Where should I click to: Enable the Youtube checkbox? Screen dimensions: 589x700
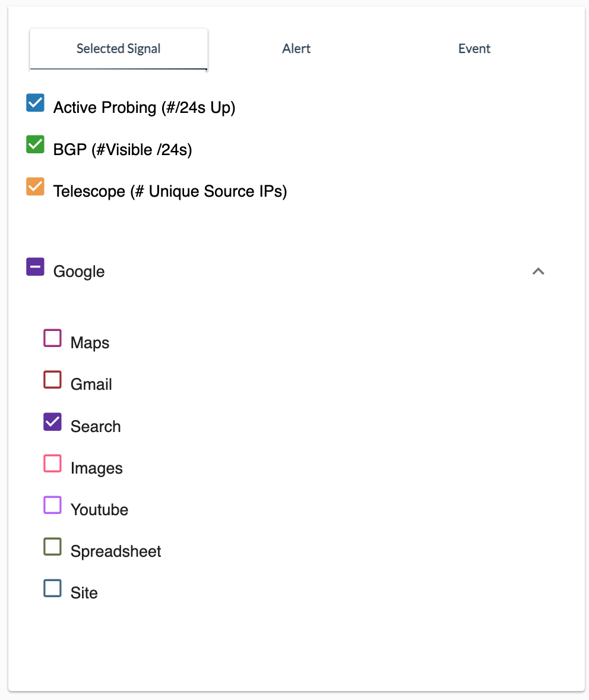coord(52,505)
